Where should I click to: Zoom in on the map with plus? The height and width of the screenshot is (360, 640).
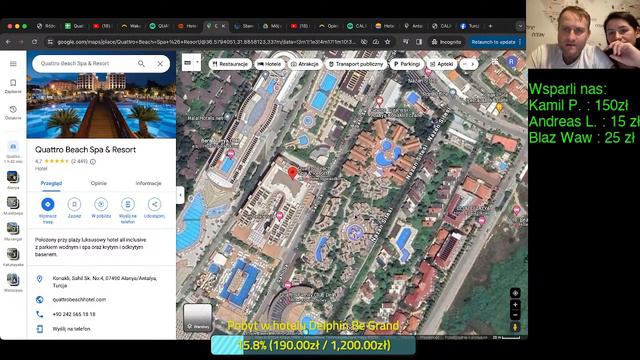[x=515, y=305]
